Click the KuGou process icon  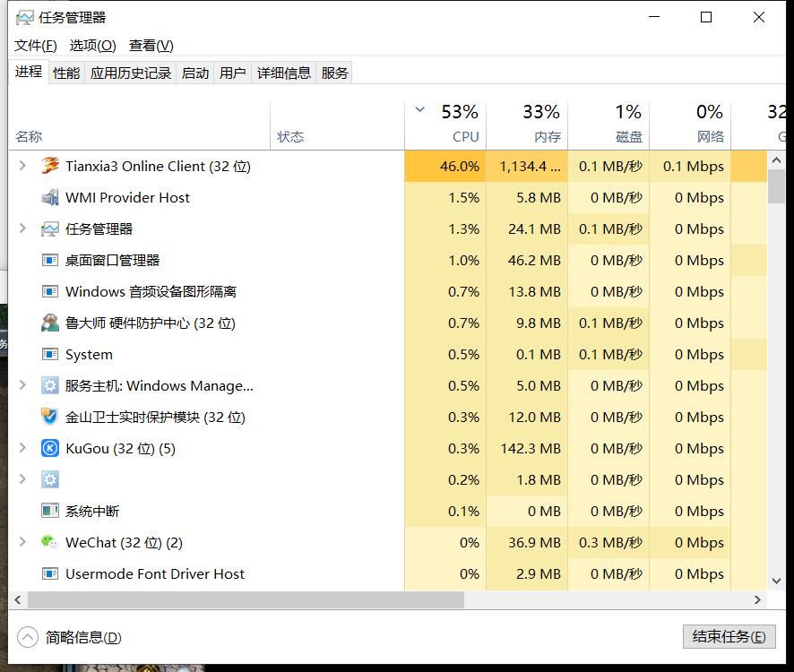[x=49, y=448]
